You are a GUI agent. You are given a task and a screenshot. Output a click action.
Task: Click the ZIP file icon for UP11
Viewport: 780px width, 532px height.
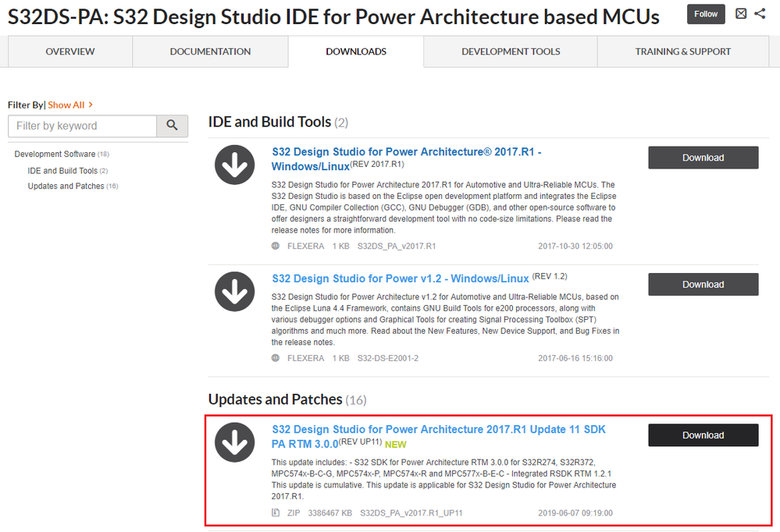pyautogui.click(x=276, y=512)
